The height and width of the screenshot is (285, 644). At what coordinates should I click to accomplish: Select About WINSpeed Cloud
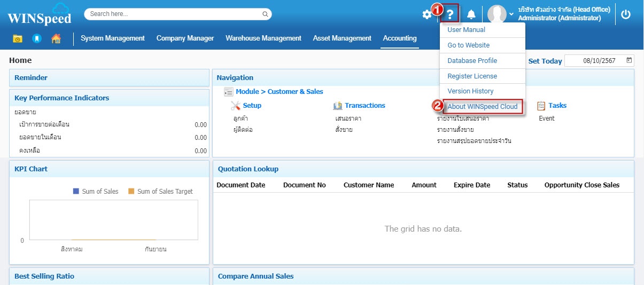tap(483, 107)
